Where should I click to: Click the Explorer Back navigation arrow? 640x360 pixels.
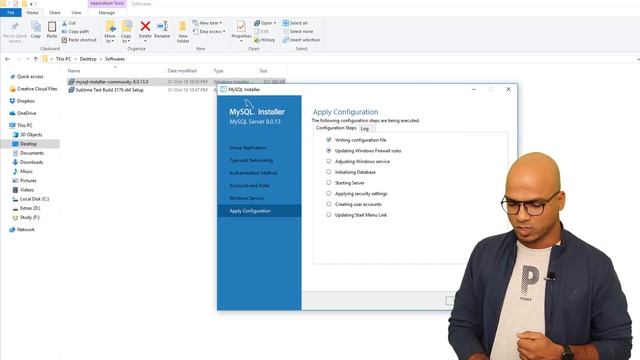click(x=7, y=59)
